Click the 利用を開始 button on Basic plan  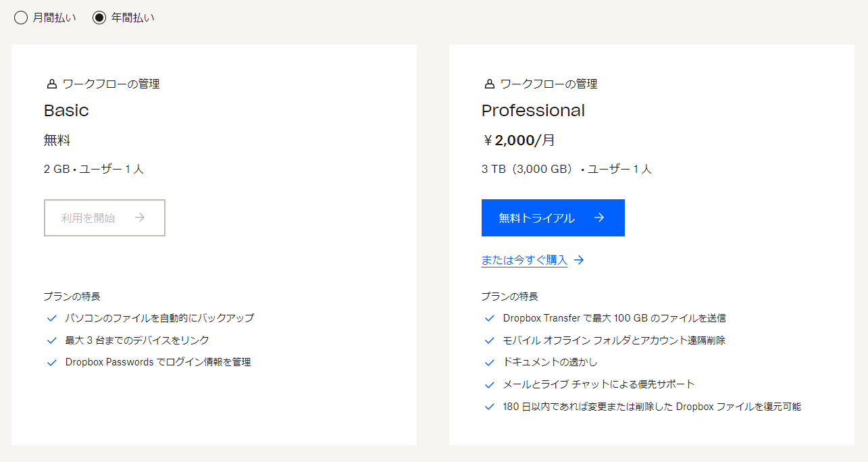[105, 217]
